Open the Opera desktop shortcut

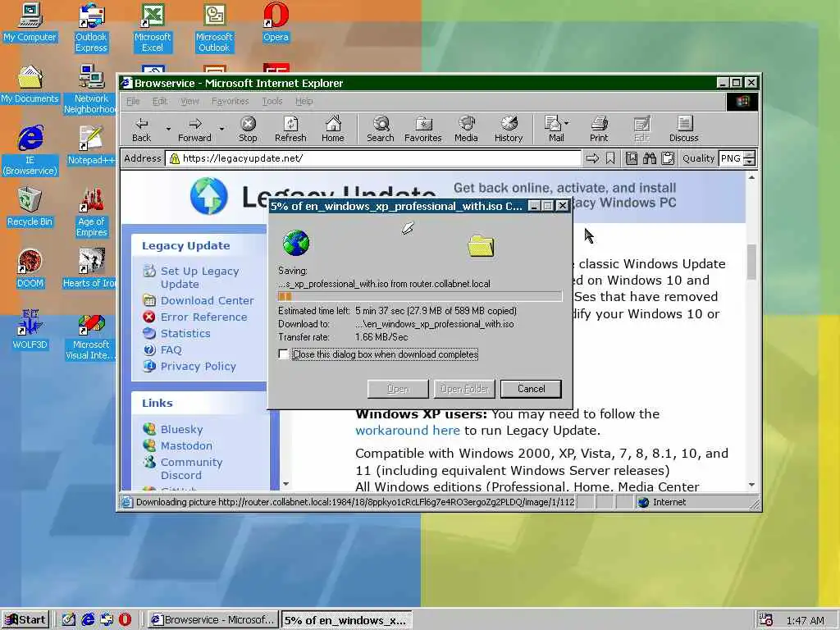coord(276,23)
